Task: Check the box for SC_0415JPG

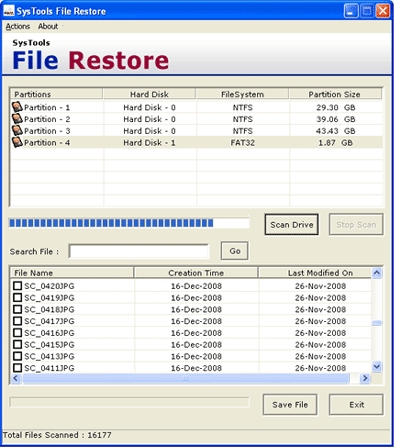Action: pyautogui.click(x=17, y=344)
